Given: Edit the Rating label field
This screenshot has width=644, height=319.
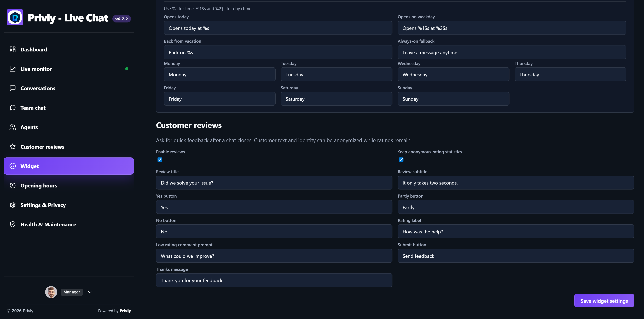Looking at the screenshot, I should (516, 231).
